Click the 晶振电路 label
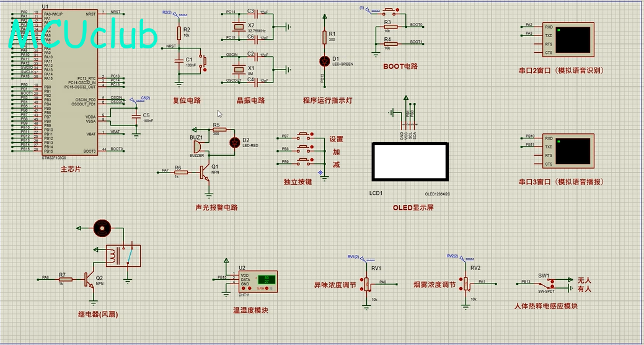The width and height of the screenshot is (644, 345). click(250, 101)
